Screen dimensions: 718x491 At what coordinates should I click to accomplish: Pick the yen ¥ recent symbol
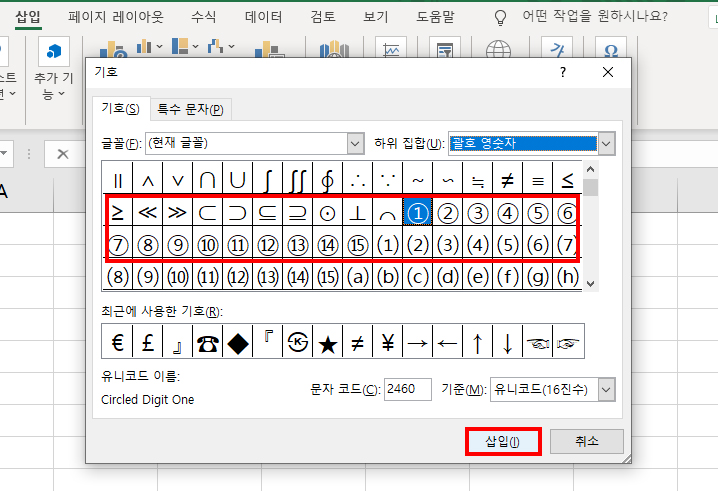(x=387, y=342)
